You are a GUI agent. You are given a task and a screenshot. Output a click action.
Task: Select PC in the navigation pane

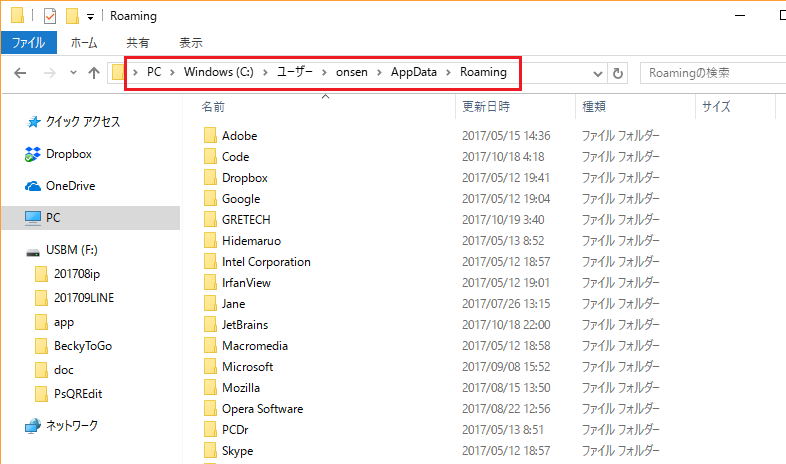pos(90,218)
